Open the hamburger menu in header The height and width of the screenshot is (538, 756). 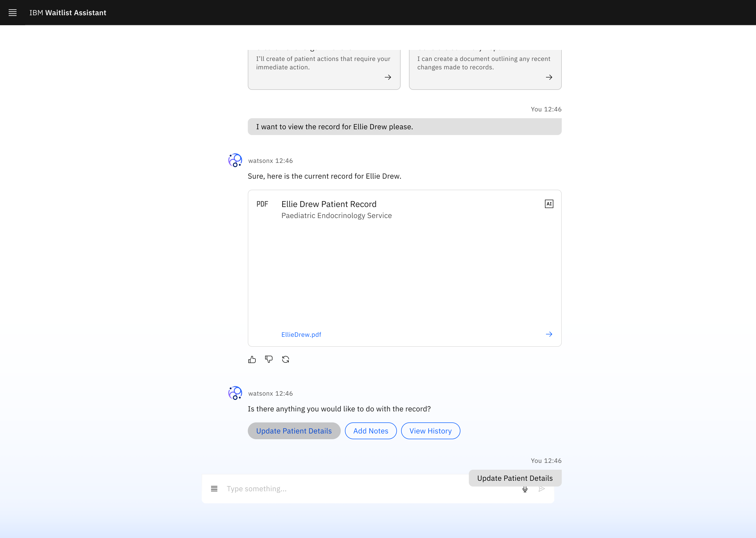pos(13,13)
